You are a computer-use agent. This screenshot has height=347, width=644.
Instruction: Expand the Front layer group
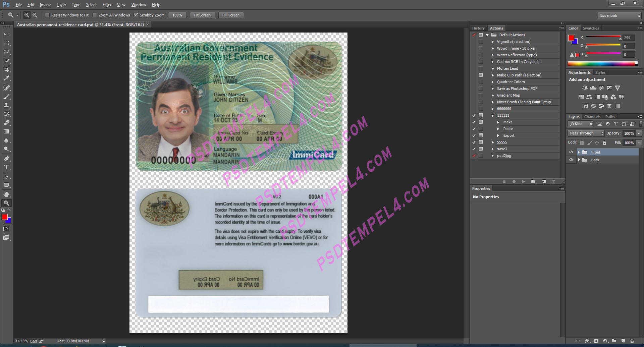(x=579, y=152)
